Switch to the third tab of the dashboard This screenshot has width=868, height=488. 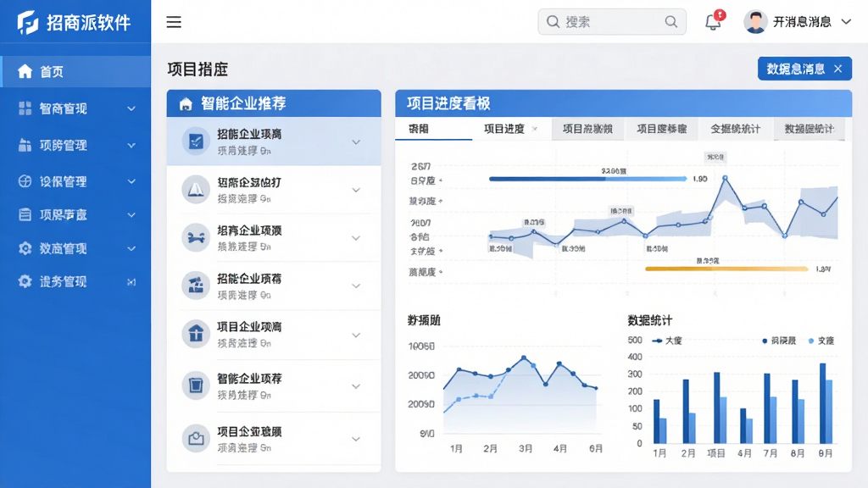pyautogui.click(x=587, y=129)
